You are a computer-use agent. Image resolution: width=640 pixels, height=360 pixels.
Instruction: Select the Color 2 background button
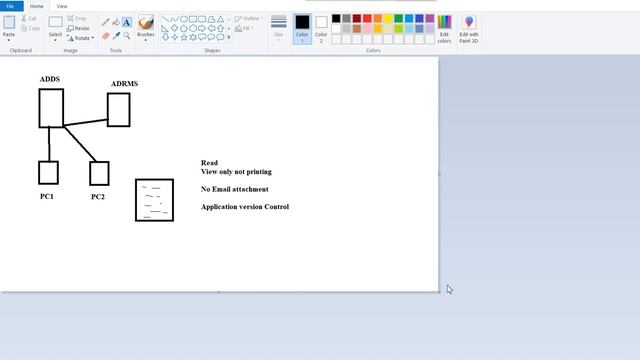tap(321, 29)
